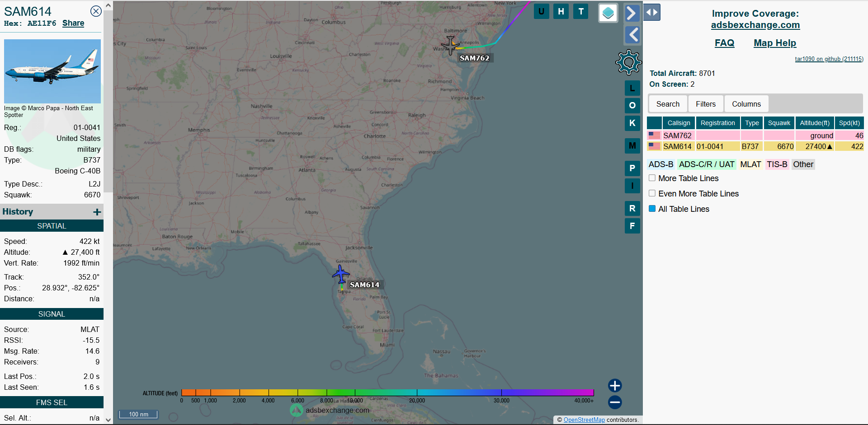Image resolution: width=868 pixels, height=425 pixels.
Task: Click the info panel scrollbar up arrow
Action: click(x=108, y=5)
